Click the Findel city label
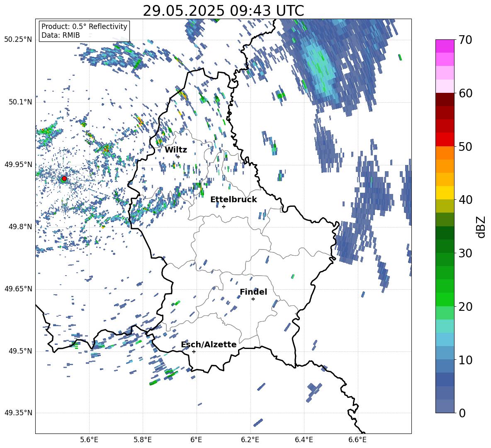This screenshot has height=448, width=491. click(253, 292)
